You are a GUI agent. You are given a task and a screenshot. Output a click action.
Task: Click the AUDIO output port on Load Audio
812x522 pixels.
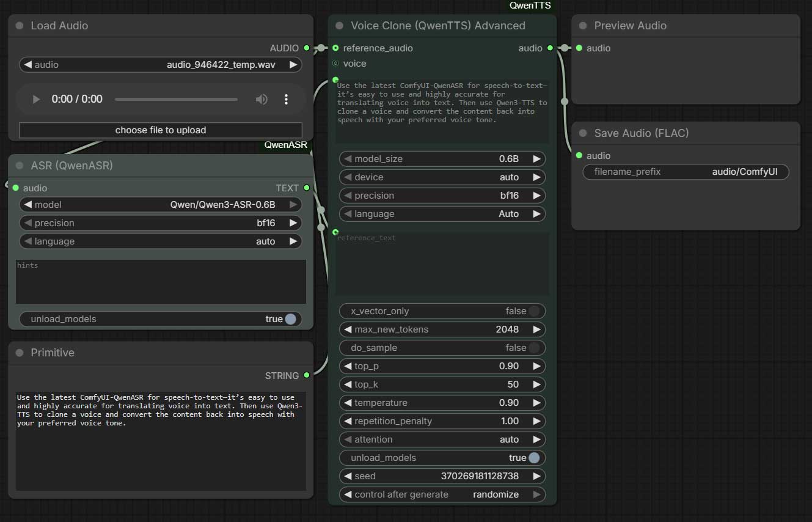(306, 48)
